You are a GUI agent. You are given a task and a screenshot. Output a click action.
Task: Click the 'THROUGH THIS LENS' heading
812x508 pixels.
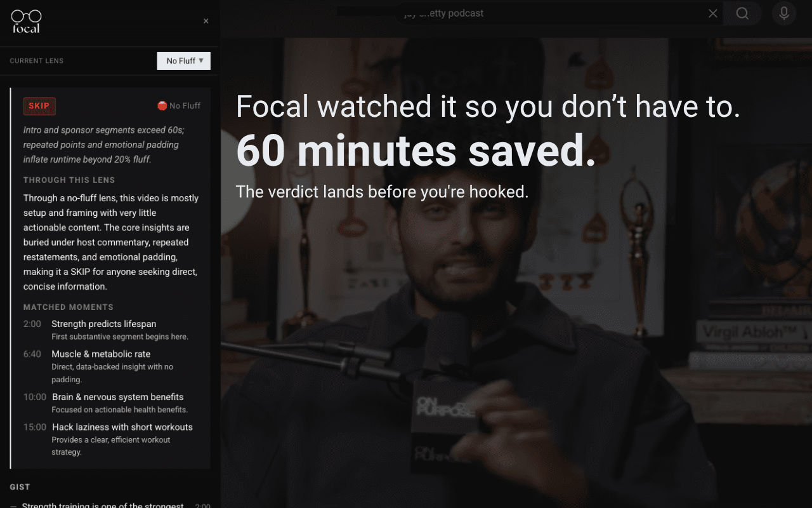tap(69, 180)
